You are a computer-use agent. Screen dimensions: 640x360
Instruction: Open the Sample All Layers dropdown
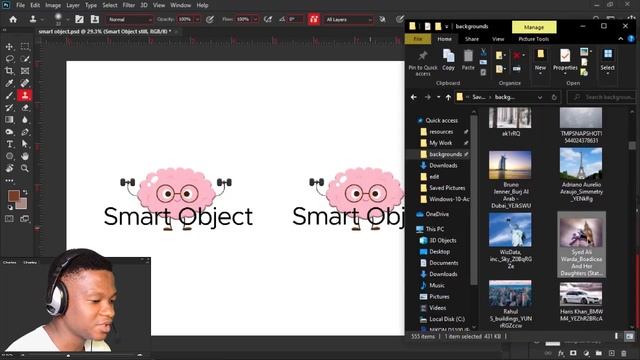(x=349, y=19)
